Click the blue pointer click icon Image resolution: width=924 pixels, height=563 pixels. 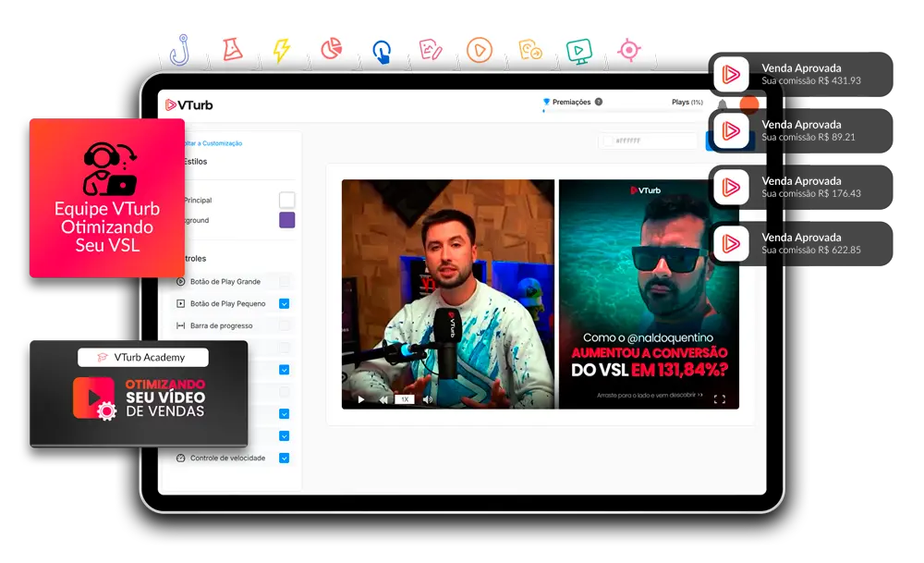382,52
